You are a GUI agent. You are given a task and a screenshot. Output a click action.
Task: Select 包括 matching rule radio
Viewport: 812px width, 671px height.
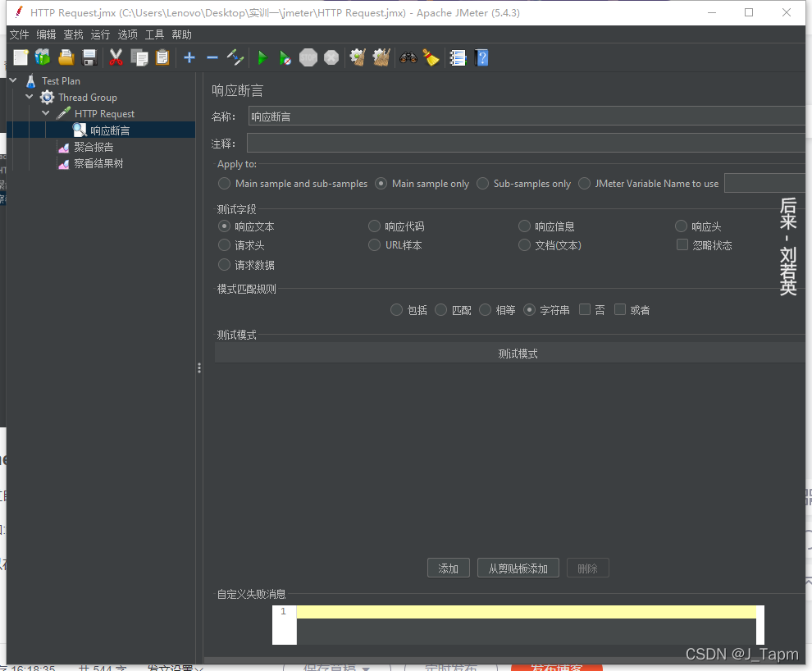click(396, 309)
